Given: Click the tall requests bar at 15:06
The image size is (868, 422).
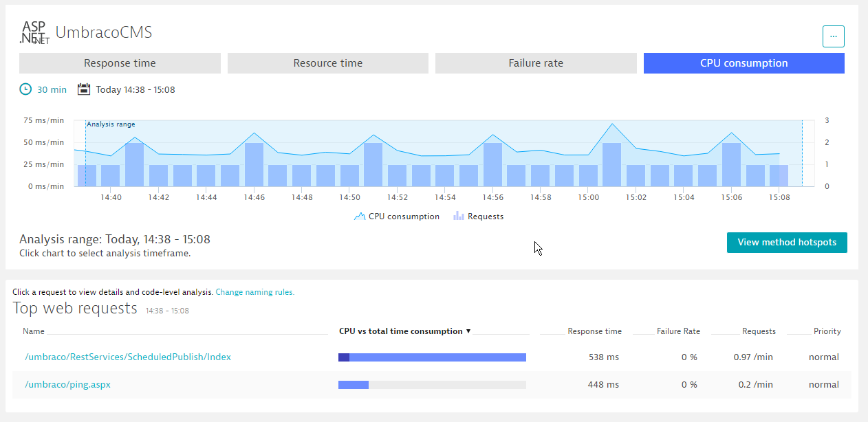Looking at the screenshot, I should tap(731, 164).
